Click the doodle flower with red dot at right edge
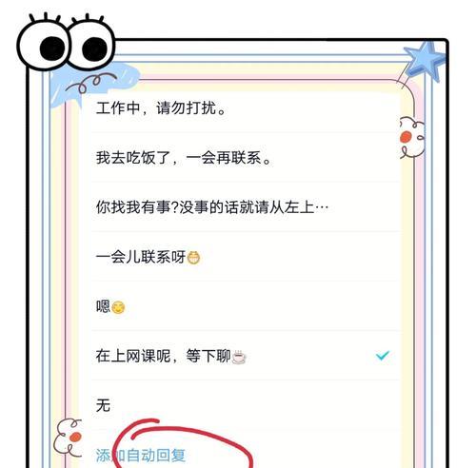This screenshot has width=476, height=468. pyautogui.click(x=412, y=138)
